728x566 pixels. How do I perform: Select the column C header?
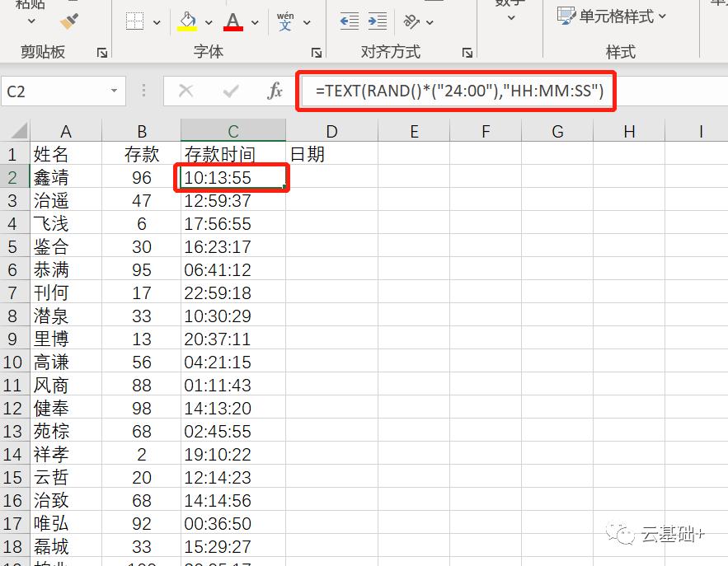(232, 129)
